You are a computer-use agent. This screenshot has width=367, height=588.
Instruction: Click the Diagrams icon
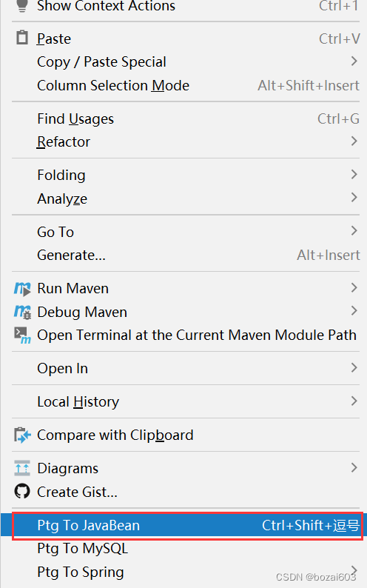(22, 468)
